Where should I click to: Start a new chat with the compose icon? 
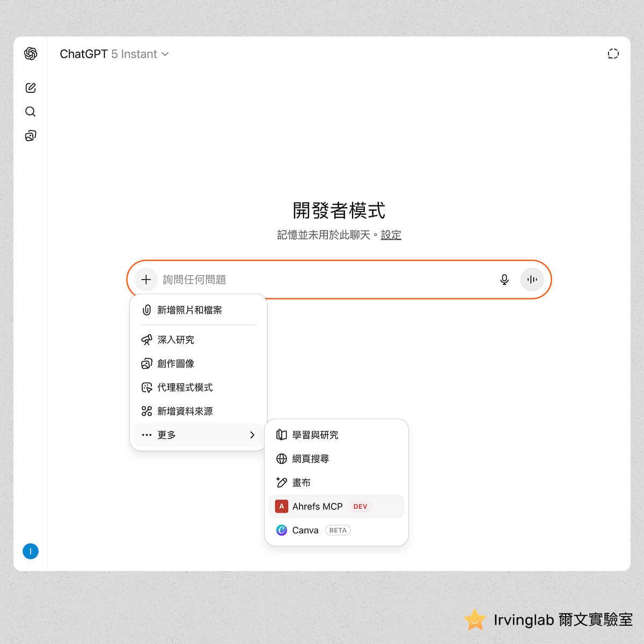(31, 88)
